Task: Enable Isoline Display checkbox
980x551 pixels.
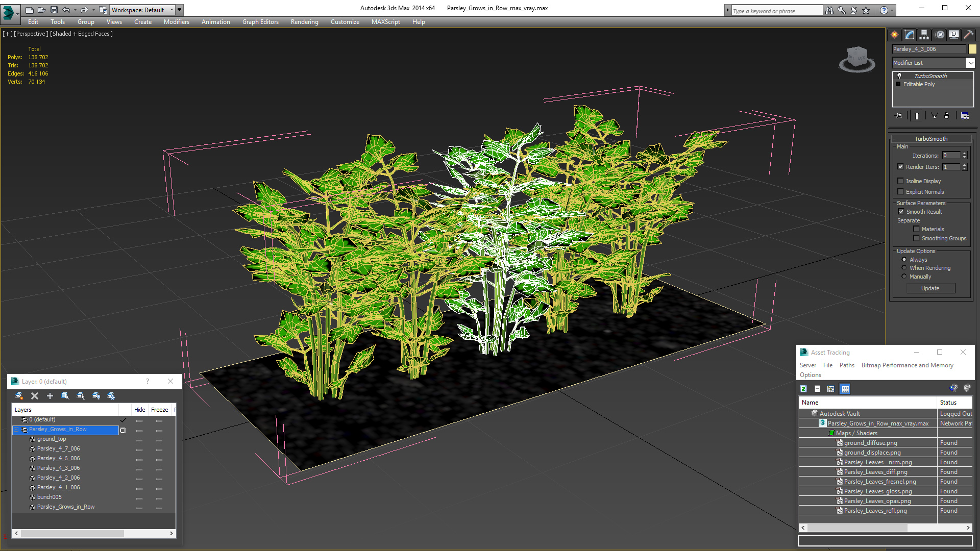Action: tap(901, 181)
